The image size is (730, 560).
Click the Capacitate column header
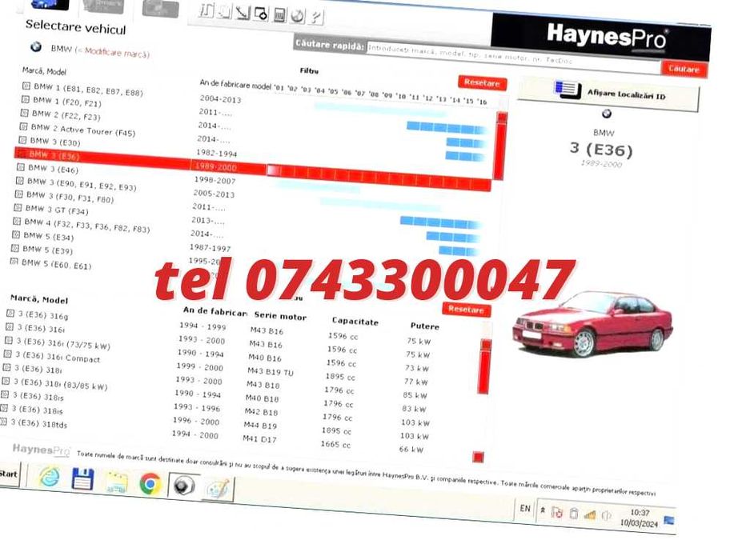tap(355, 322)
